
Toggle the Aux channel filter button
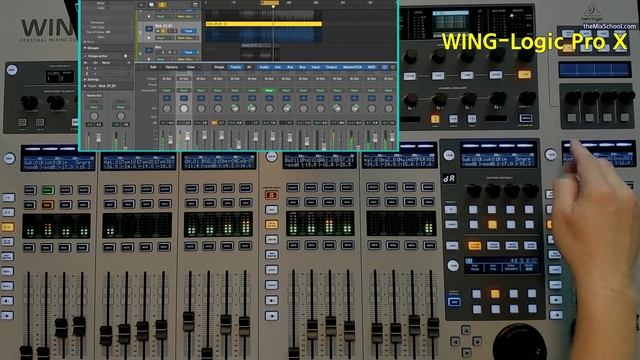(290, 67)
